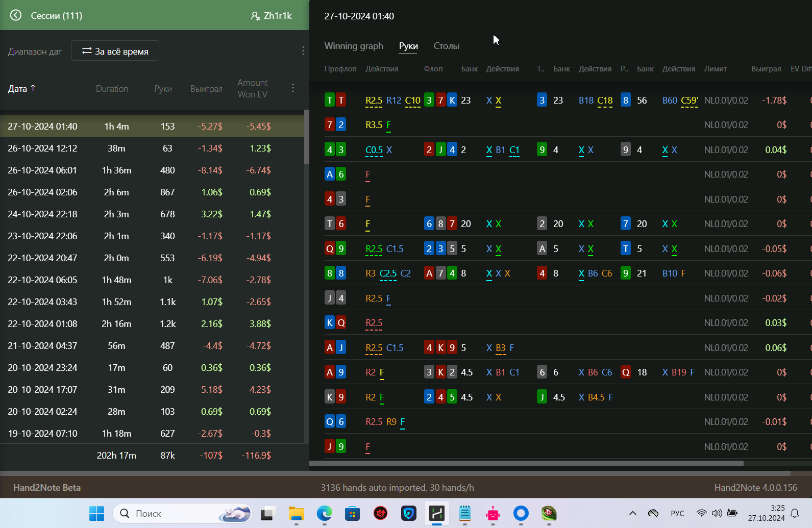This screenshot has width=812, height=528.
Task: Open Microsoft Store from the taskbar
Action: 352,513
